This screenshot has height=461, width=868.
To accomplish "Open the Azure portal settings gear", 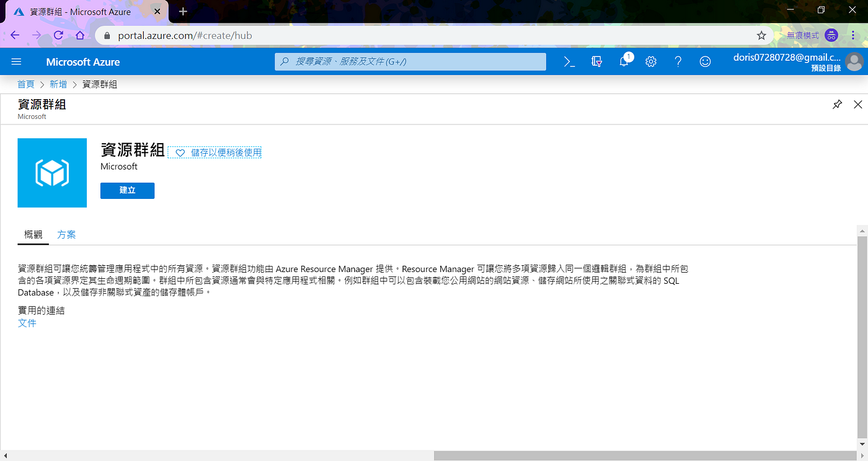I will pyautogui.click(x=650, y=61).
